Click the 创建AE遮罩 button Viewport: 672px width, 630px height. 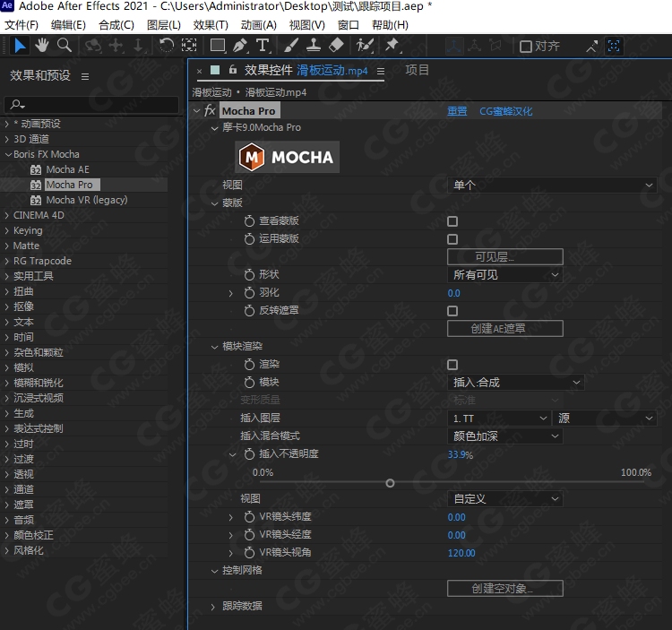(x=504, y=328)
